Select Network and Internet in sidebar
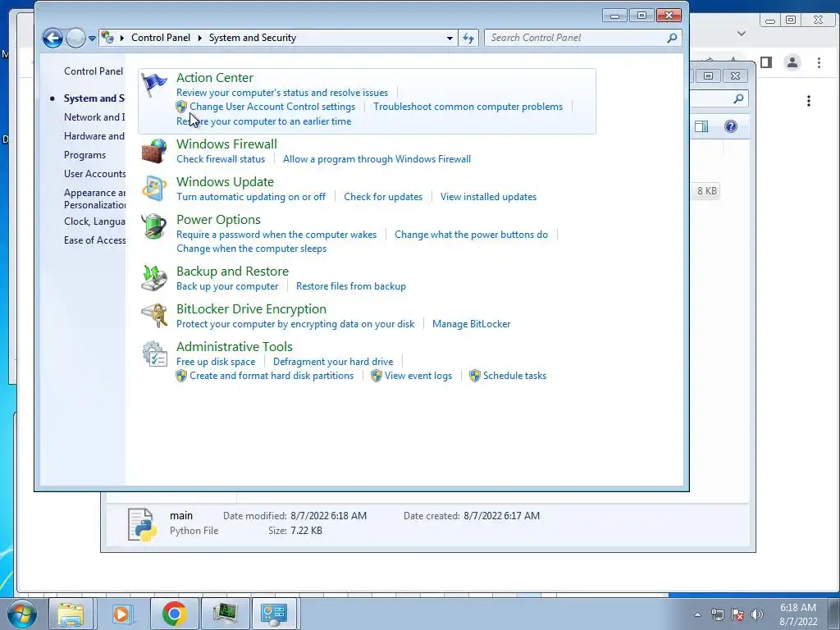The height and width of the screenshot is (630, 840). click(94, 117)
